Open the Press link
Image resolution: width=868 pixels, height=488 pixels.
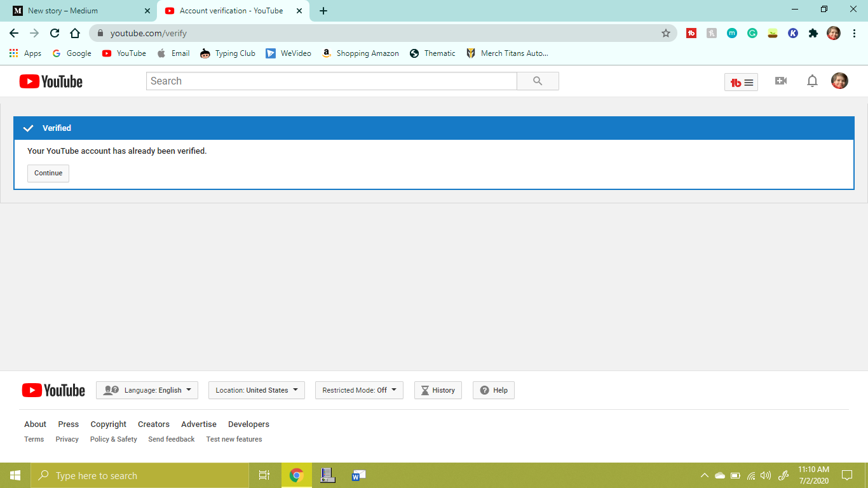69,424
